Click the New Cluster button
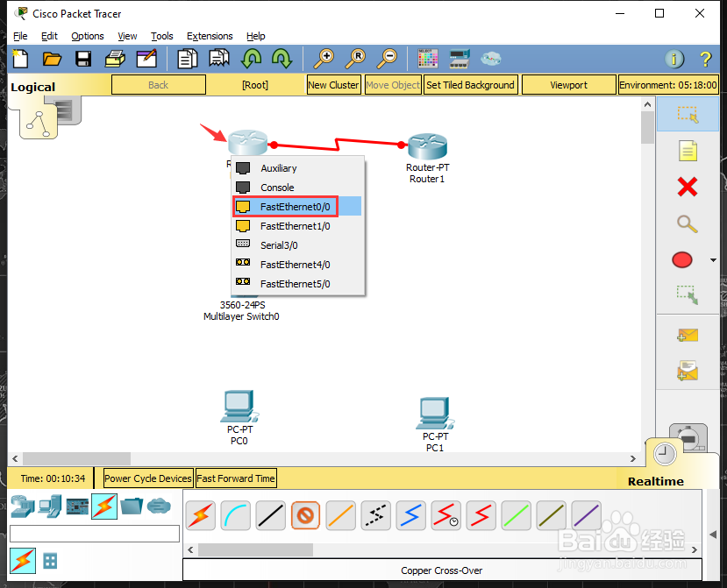 pyautogui.click(x=333, y=85)
